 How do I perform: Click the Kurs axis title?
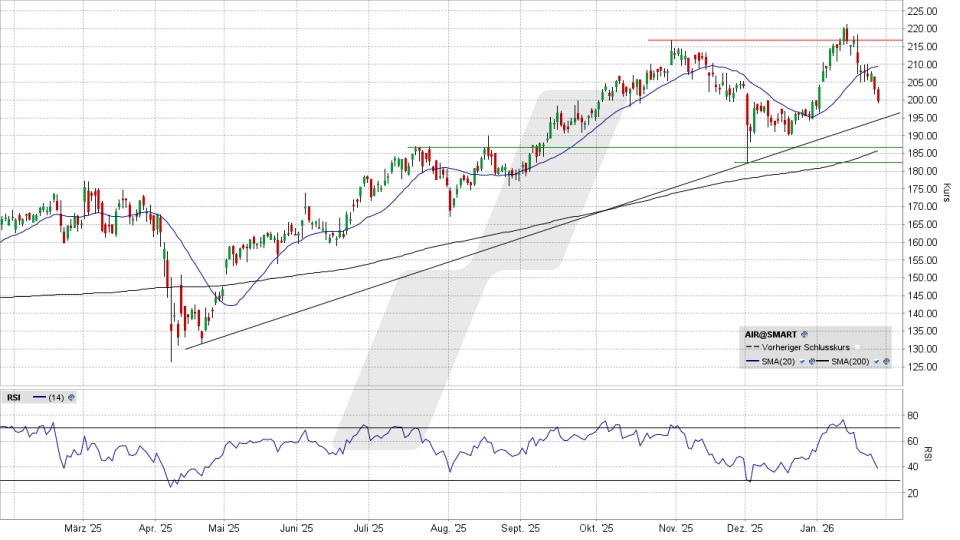click(946, 190)
